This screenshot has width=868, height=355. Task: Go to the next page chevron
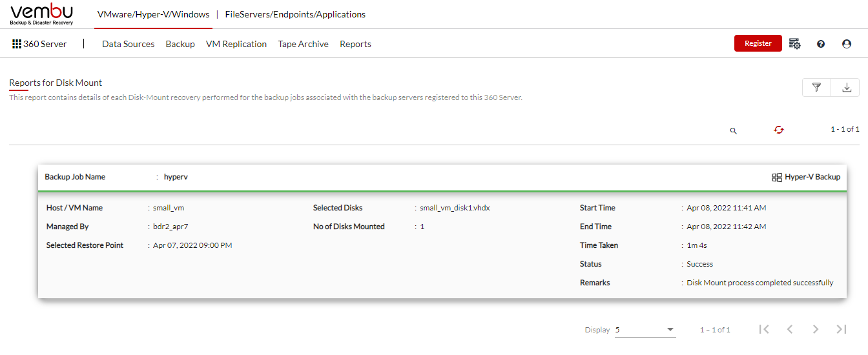pos(816,329)
